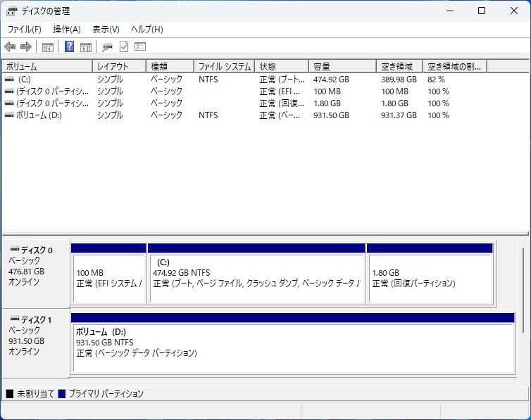Open the ファイル(F) menu
Screen dimensions: 531x420
point(24,30)
